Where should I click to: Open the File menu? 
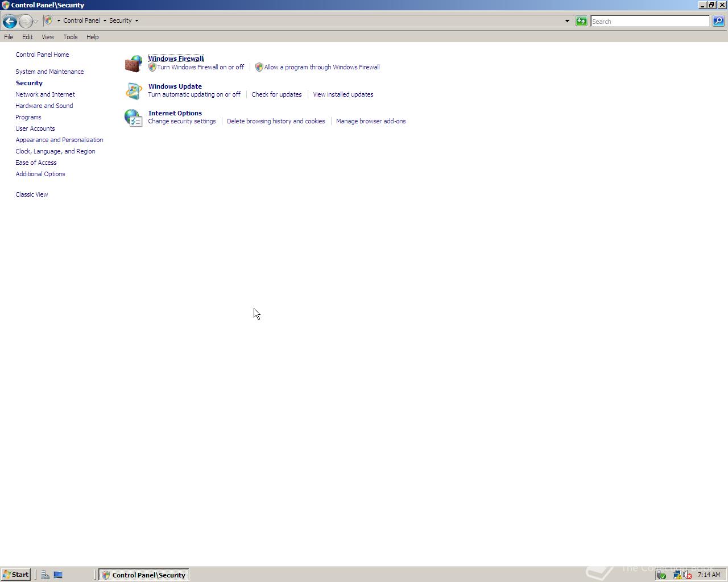coord(9,37)
